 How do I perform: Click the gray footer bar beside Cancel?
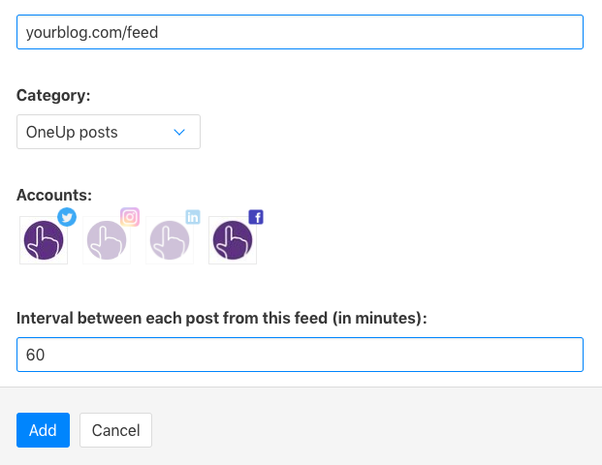pyautogui.click(x=380, y=430)
